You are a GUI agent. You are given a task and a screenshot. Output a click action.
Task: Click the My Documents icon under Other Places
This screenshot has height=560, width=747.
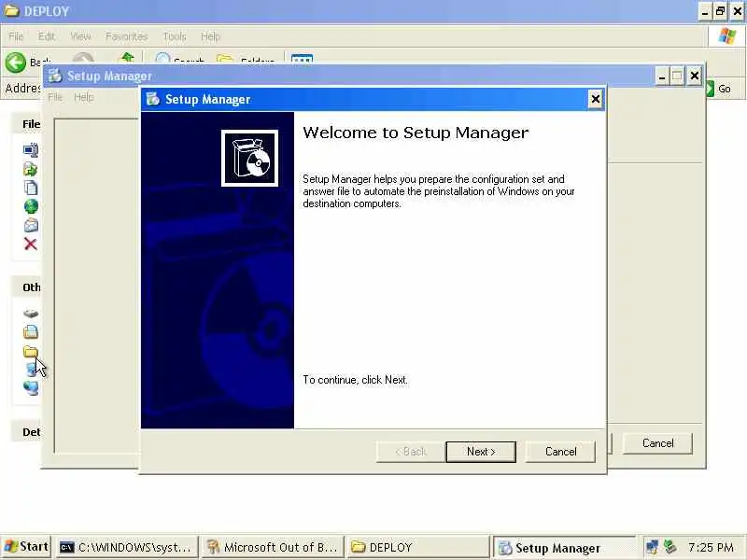click(31, 331)
